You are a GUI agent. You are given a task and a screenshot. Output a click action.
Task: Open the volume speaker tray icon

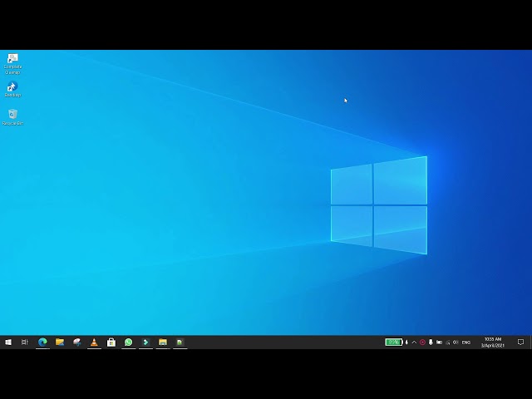(x=456, y=342)
